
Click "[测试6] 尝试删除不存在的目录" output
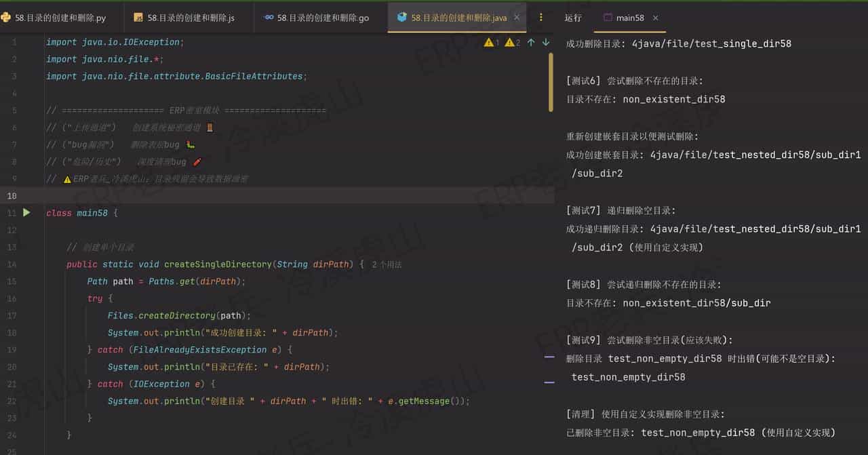pyautogui.click(x=635, y=81)
